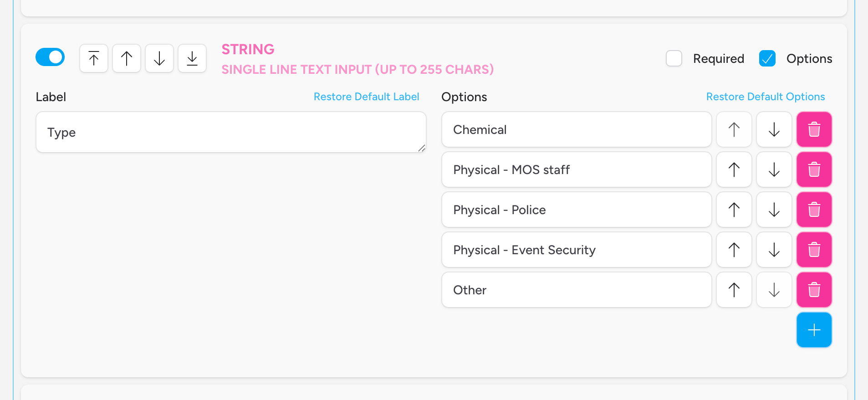Image resolution: width=868 pixels, height=400 pixels.
Task: Uncheck the Options checkbox
Action: (767, 58)
